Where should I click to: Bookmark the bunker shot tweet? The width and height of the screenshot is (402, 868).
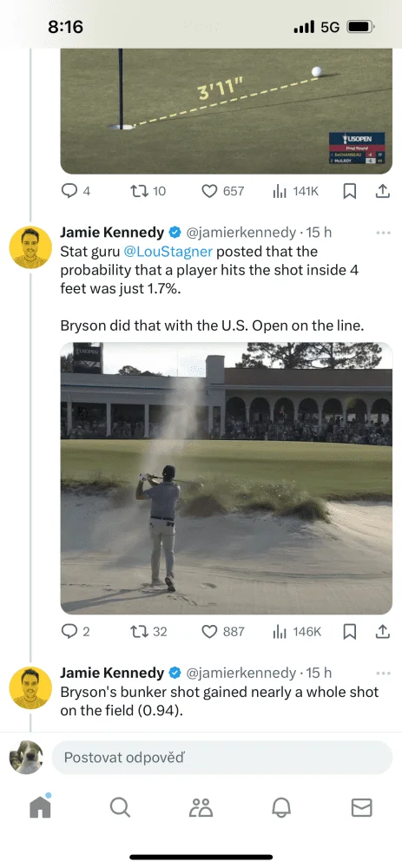click(x=350, y=632)
